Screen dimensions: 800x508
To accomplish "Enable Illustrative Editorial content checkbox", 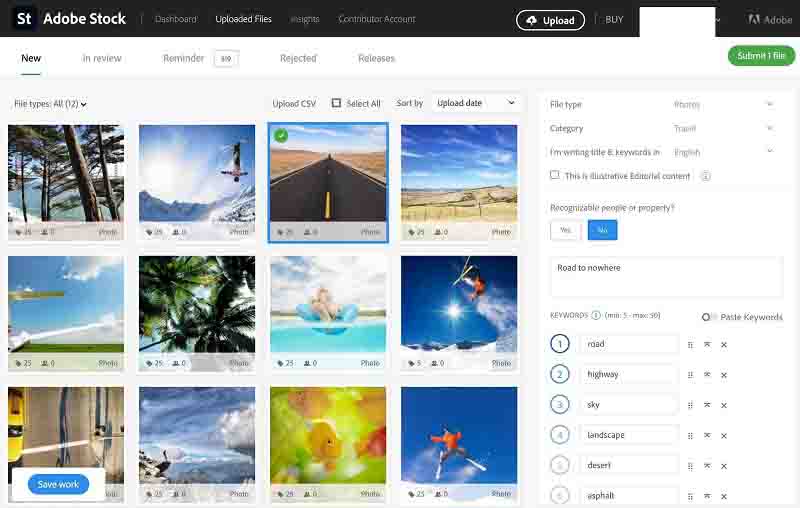I will 555,175.
